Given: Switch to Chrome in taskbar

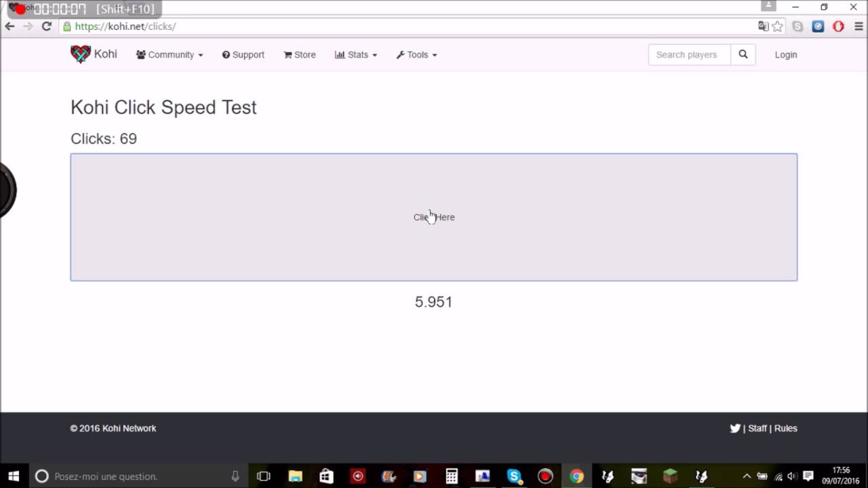Looking at the screenshot, I should [576, 476].
